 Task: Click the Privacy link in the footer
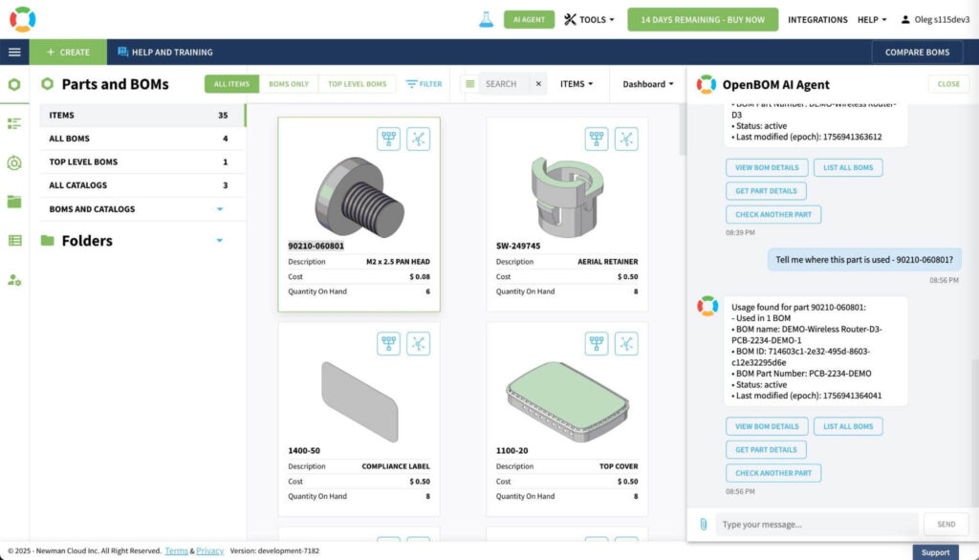tap(209, 550)
